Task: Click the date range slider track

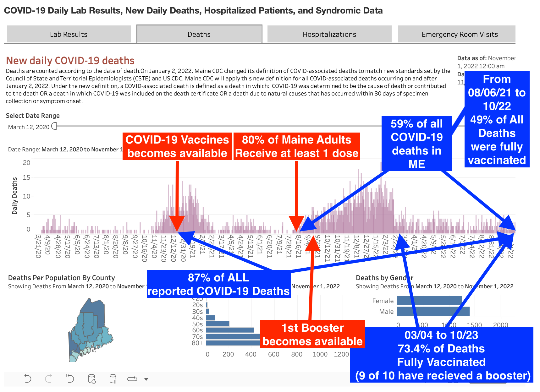Action: 218,126
